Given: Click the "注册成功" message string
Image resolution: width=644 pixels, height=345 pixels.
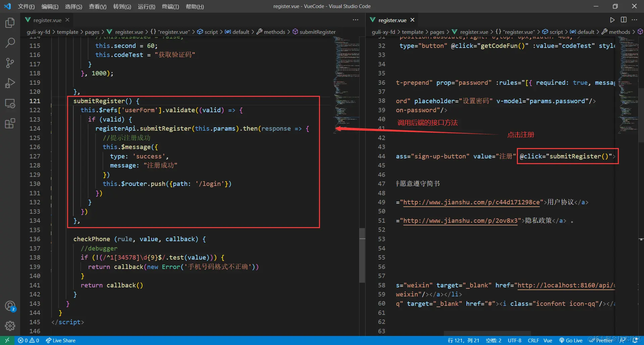Looking at the screenshot, I should (x=160, y=165).
